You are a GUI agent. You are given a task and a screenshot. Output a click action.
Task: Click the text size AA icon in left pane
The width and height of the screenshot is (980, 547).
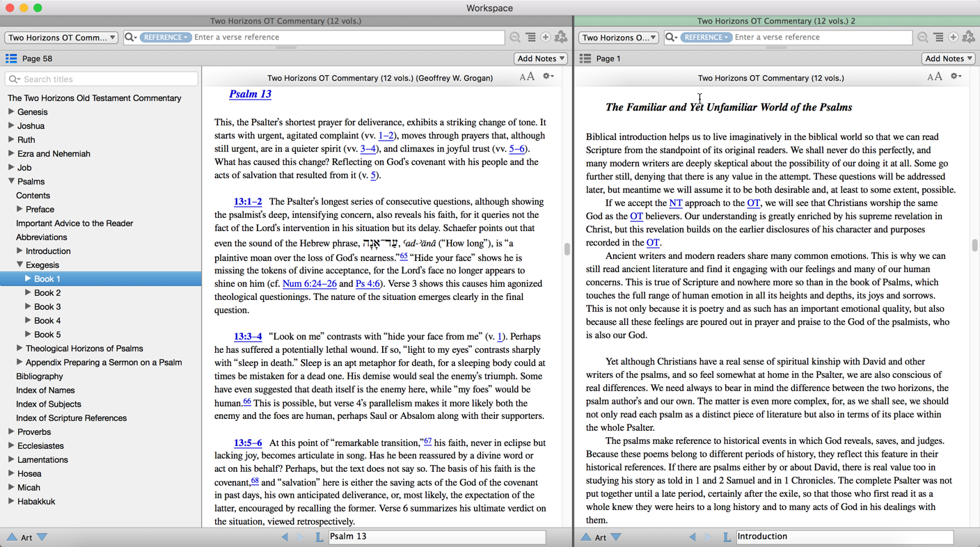(527, 77)
